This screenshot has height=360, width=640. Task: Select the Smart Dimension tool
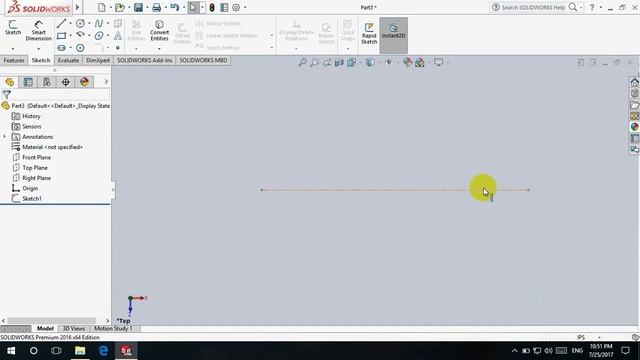coord(38,31)
